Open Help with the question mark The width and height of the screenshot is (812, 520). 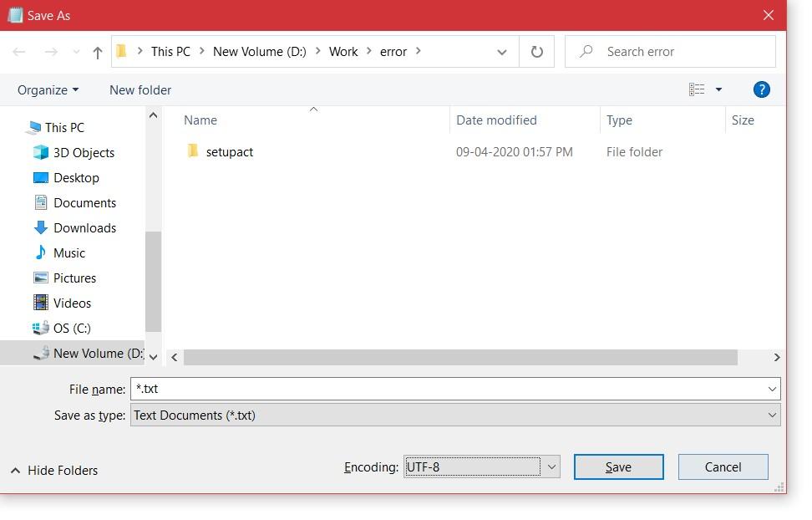click(x=761, y=89)
